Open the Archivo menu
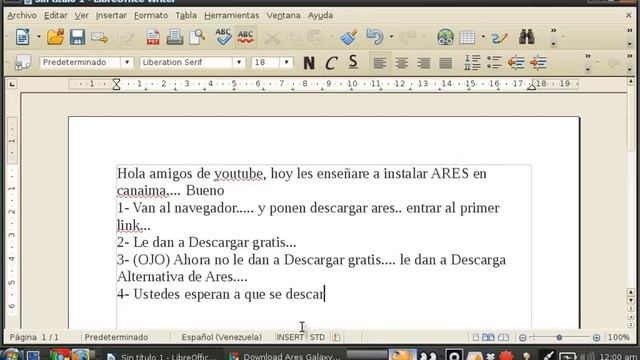The height and width of the screenshot is (360, 640). 22,16
